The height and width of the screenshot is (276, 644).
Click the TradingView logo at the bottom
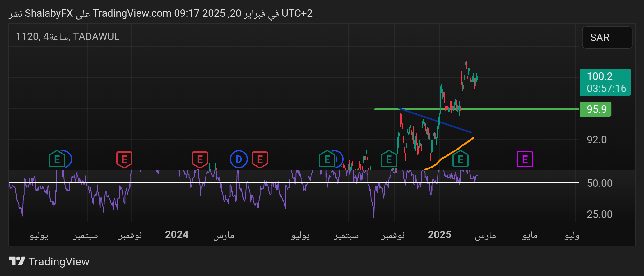(x=49, y=261)
